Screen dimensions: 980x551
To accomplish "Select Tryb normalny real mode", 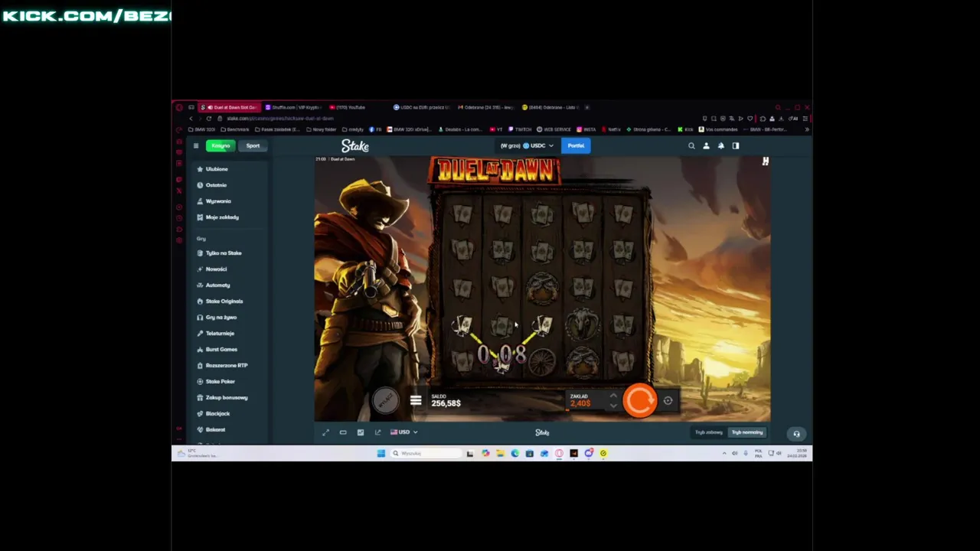I will [x=747, y=432].
